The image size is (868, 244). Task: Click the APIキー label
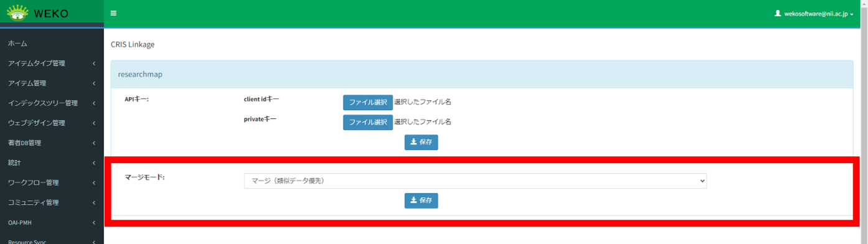pos(137,100)
